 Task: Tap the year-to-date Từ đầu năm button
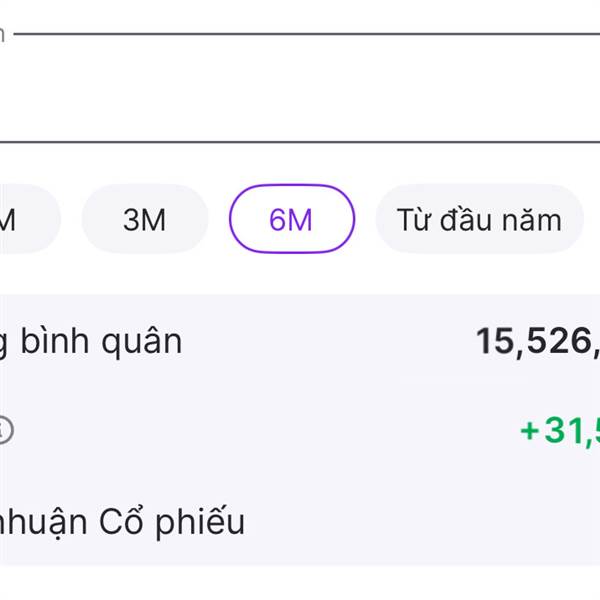point(478,220)
